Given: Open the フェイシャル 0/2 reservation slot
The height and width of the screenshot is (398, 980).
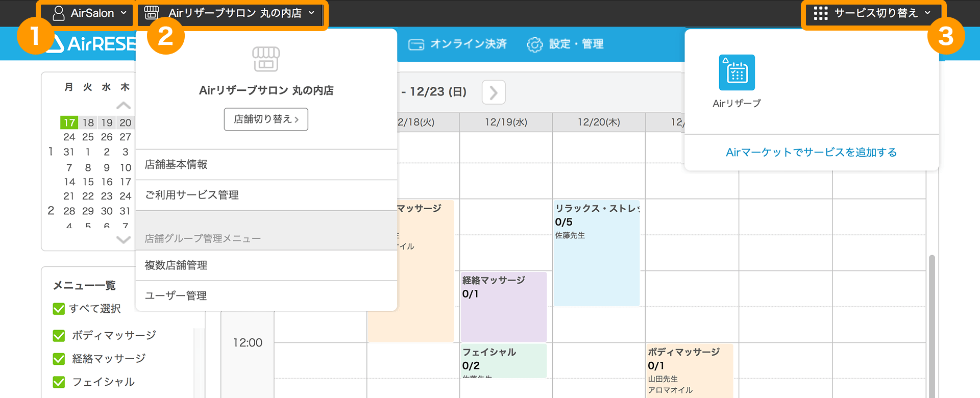Looking at the screenshot, I should [x=504, y=361].
